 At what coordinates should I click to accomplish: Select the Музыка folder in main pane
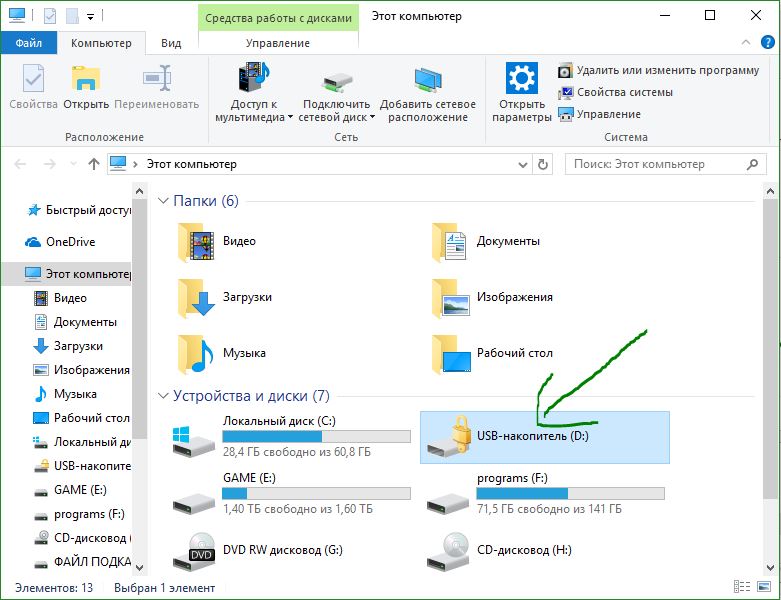click(222, 354)
